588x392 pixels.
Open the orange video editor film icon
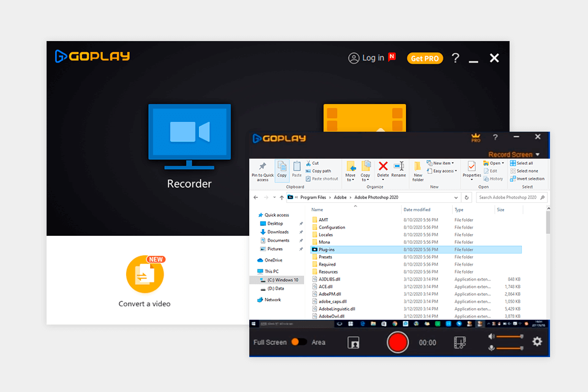(x=364, y=118)
